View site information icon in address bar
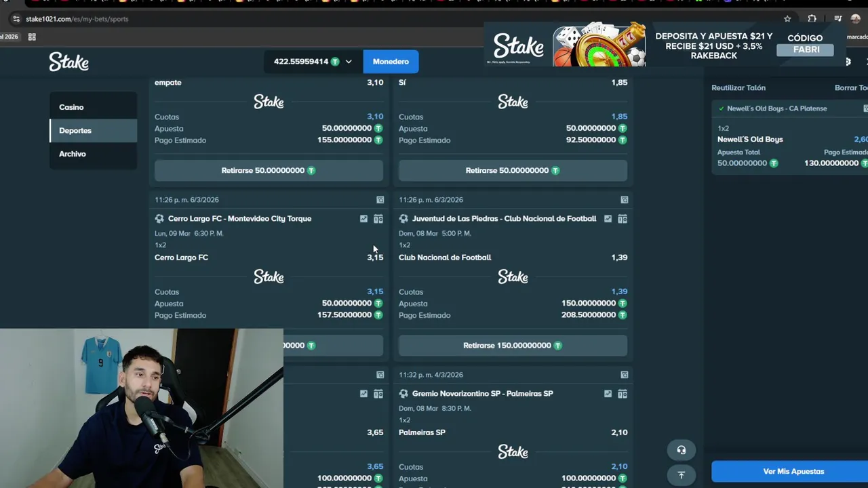Viewport: 868px width, 488px height. pos(16,19)
